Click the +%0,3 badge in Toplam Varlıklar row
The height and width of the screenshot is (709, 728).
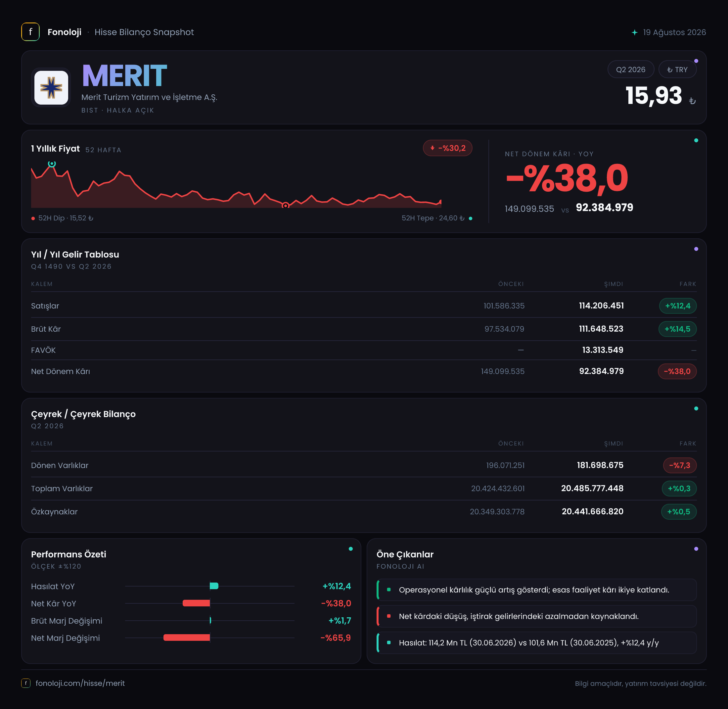pos(679,488)
